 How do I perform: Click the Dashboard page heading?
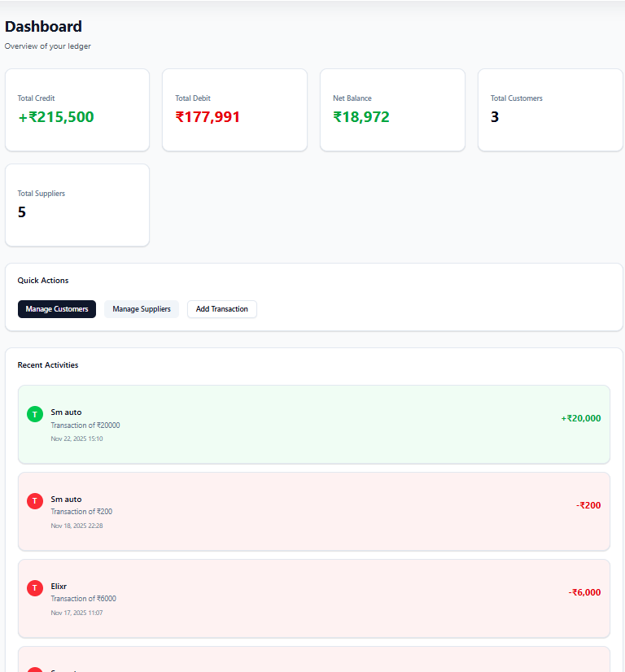(43, 27)
